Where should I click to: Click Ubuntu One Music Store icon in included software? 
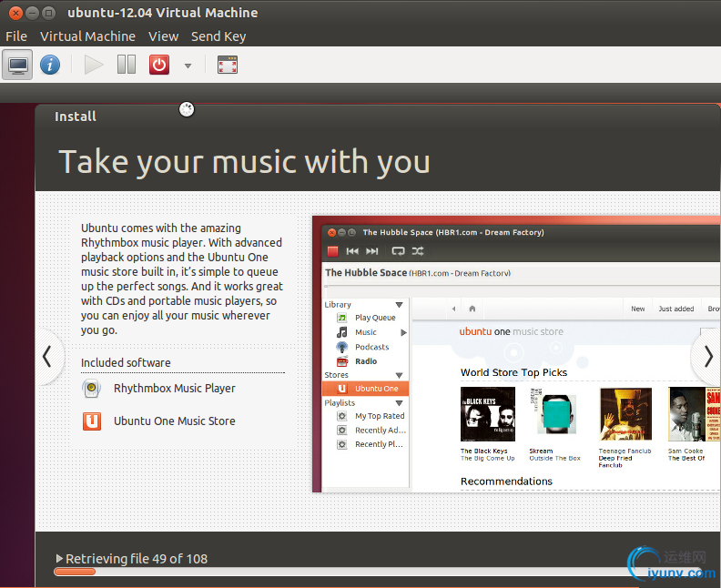pos(92,421)
